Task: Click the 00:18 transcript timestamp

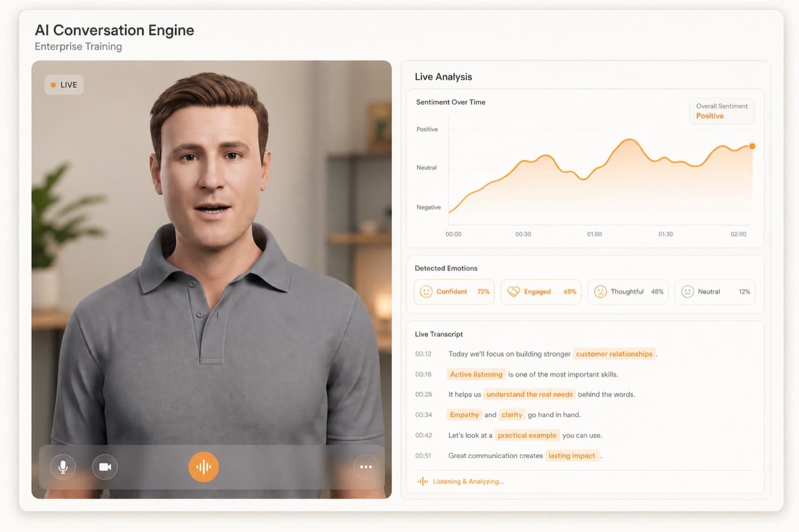Action: click(423, 375)
